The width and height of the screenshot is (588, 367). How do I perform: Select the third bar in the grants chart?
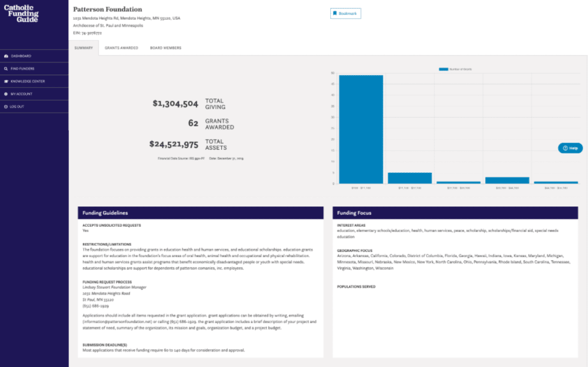(459, 183)
